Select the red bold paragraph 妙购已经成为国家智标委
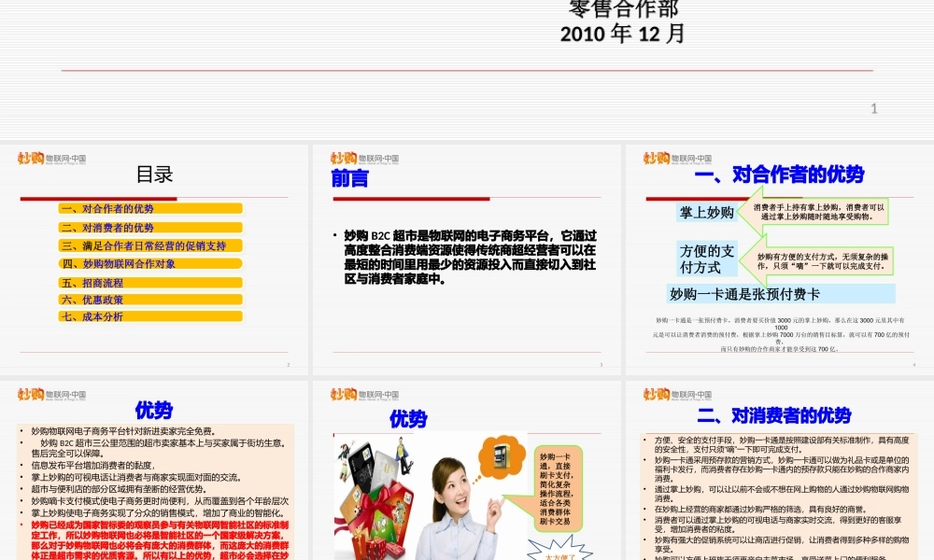Viewport: 934px width, 560px height. [x=159, y=540]
